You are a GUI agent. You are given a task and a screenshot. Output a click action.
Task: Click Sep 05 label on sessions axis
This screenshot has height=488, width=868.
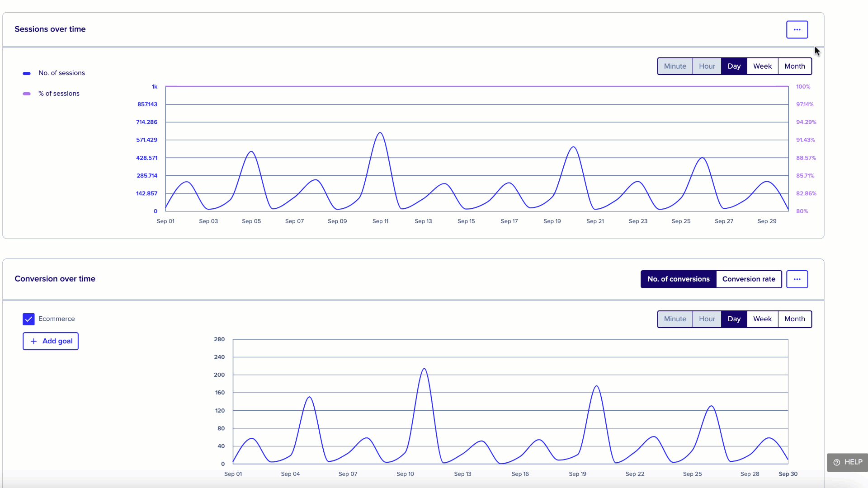tap(251, 221)
